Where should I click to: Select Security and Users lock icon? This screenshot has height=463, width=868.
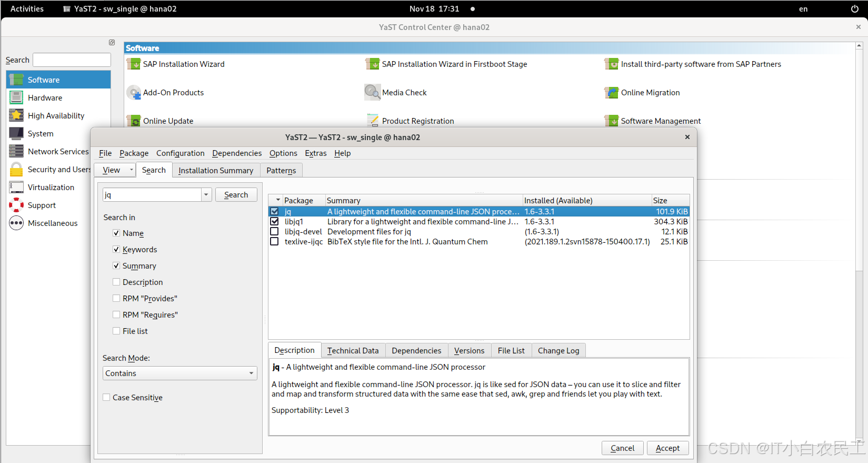pos(16,169)
